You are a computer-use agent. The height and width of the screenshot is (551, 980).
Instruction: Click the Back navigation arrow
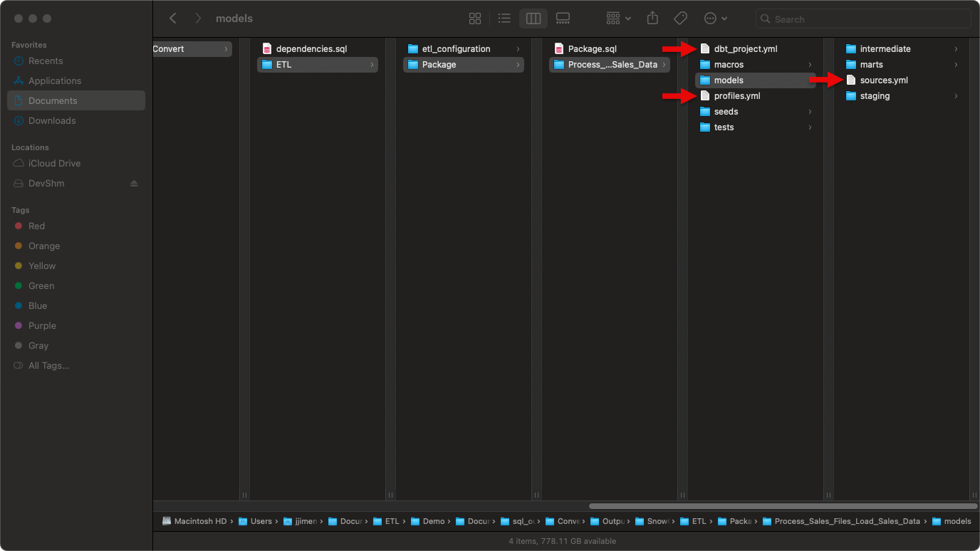(x=173, y=18)
